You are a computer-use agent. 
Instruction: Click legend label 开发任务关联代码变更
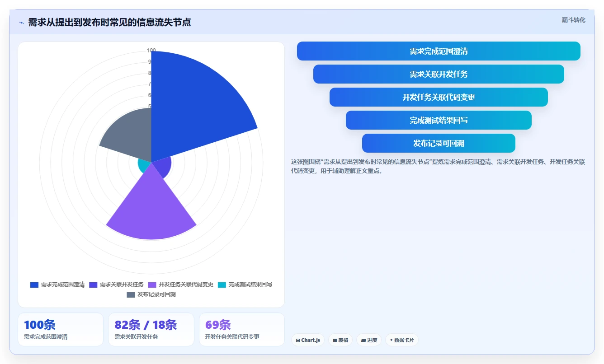(186, 285)
